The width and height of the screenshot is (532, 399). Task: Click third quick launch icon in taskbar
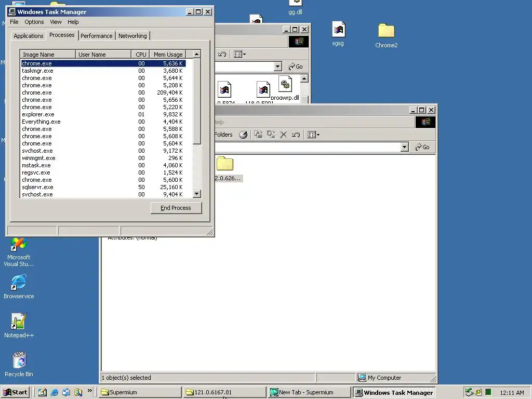(x=66, y=392)
